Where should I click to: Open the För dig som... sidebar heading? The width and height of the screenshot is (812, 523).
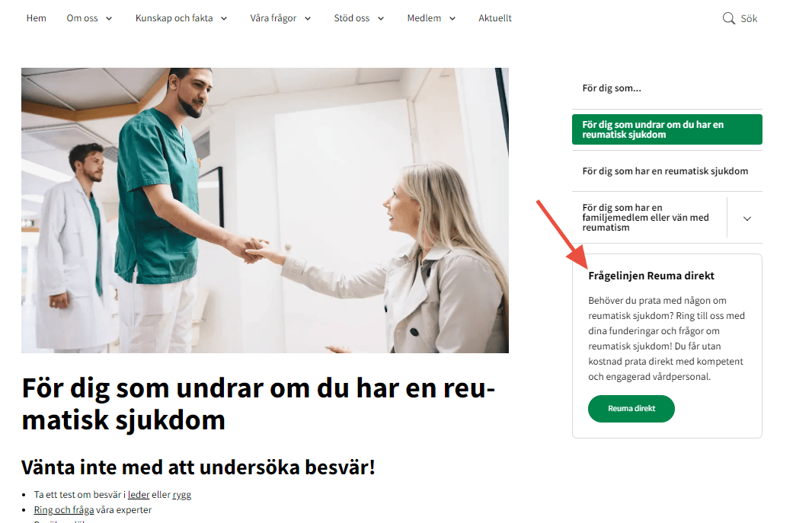612,88
